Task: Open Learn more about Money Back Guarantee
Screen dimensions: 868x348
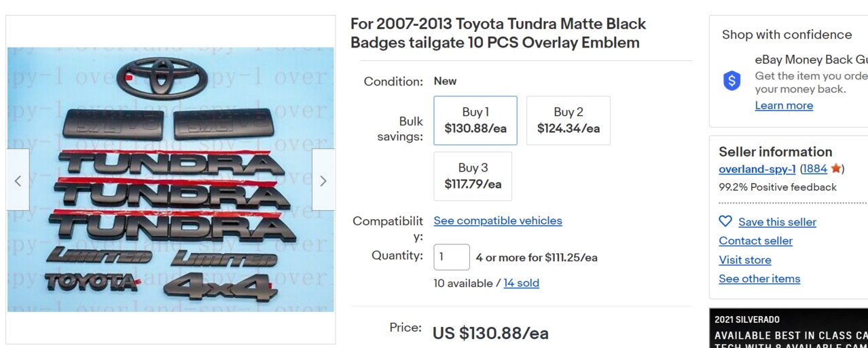Action: (x=784, y=105)
